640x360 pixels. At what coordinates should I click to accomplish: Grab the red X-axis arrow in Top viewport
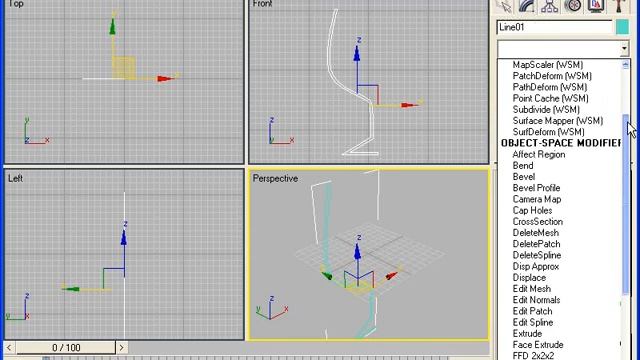click(x=165, y=78)
